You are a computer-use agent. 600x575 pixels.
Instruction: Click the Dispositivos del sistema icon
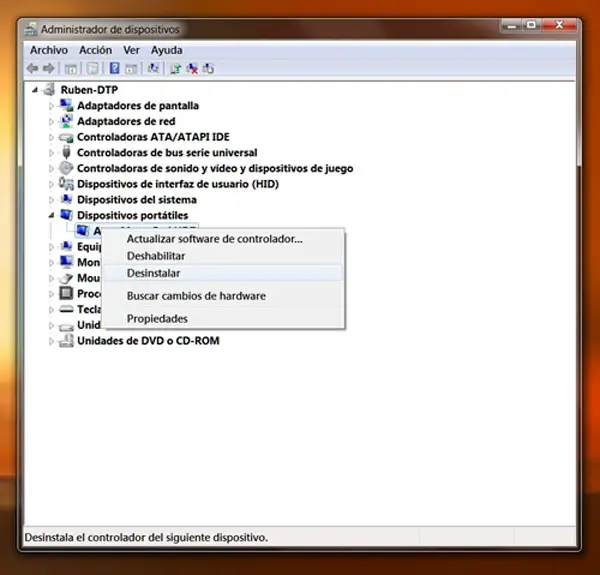pyautogui.click(x=66, y=199)
